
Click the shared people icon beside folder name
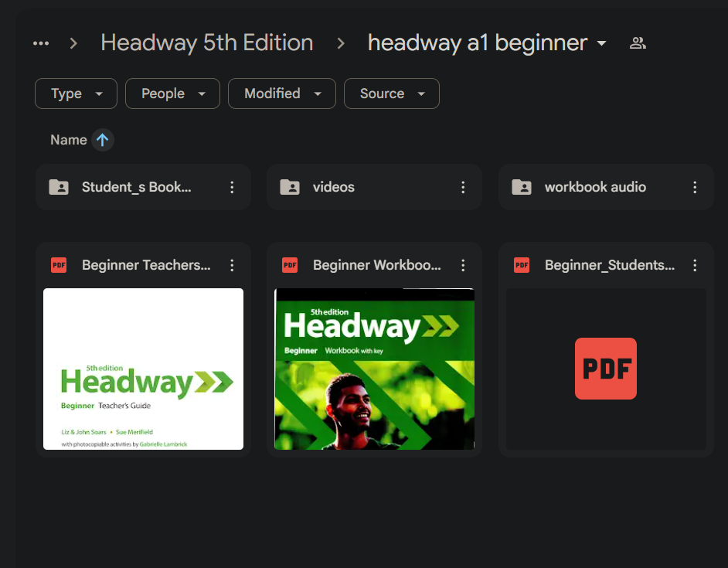click(x=638, y=43)
